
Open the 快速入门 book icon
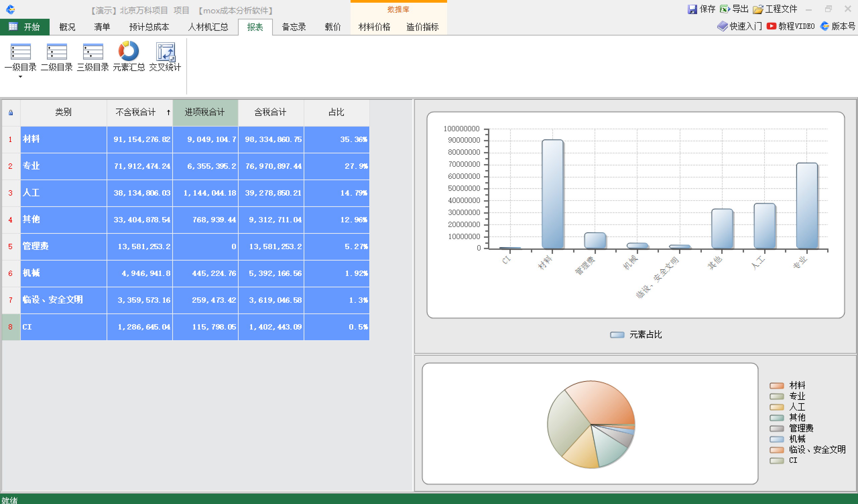(x=722, y=26)
